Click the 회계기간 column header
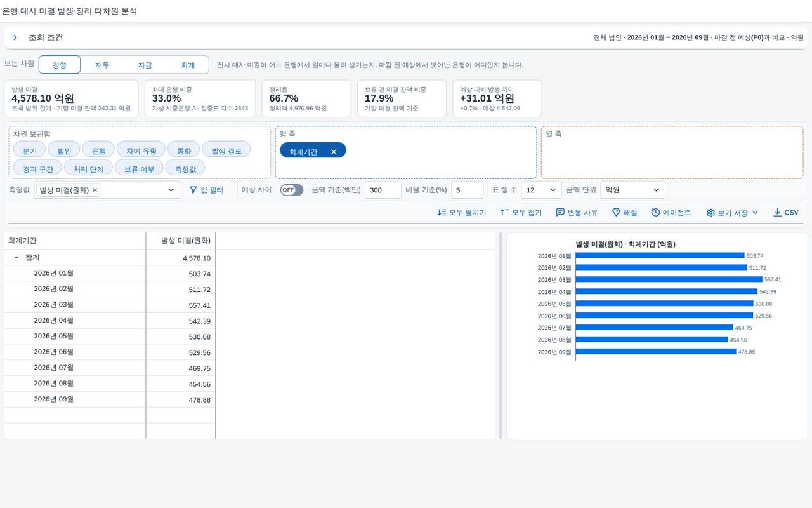This screenshot has width=812, height=508. (x=75, y=241)
